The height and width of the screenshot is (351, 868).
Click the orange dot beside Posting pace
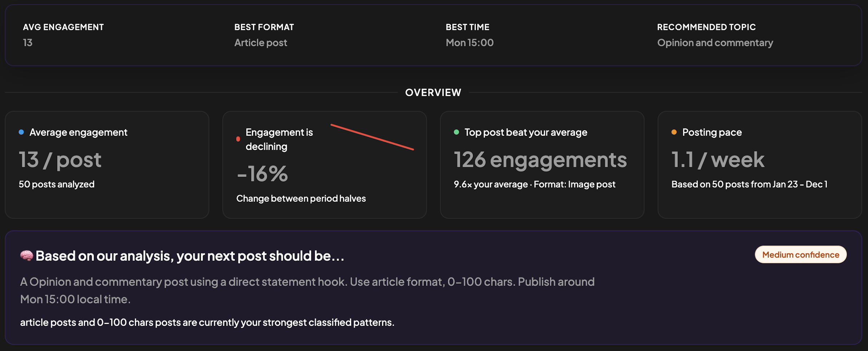point(674,132)
